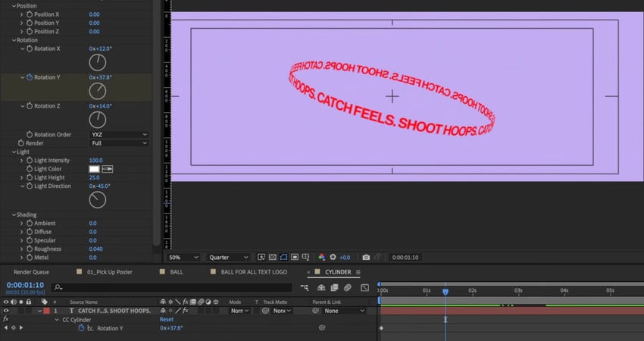This screenshot has width=644, height=341.
Task: Toggle transparency grid icon in viewer
Action: tap(272, 257)
